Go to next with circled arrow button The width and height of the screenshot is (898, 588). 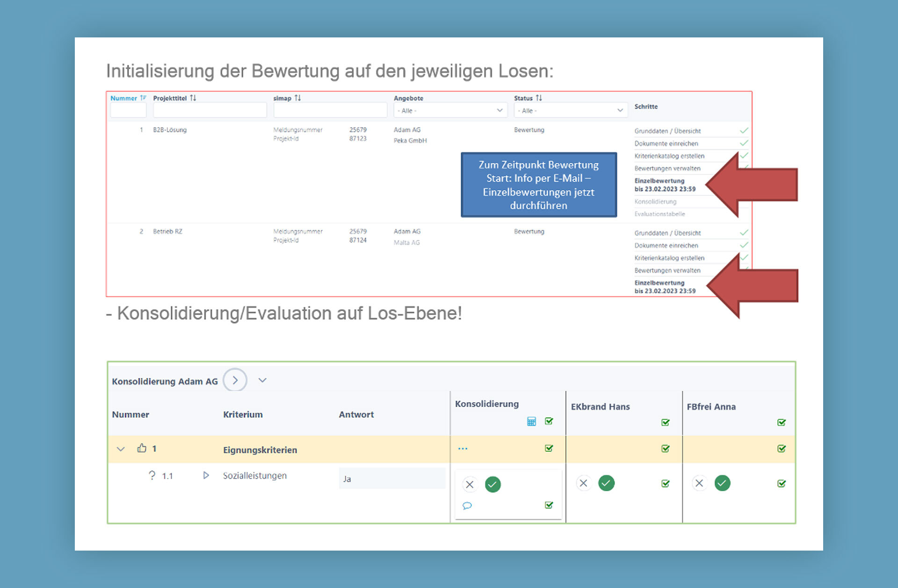click(235, 380)
